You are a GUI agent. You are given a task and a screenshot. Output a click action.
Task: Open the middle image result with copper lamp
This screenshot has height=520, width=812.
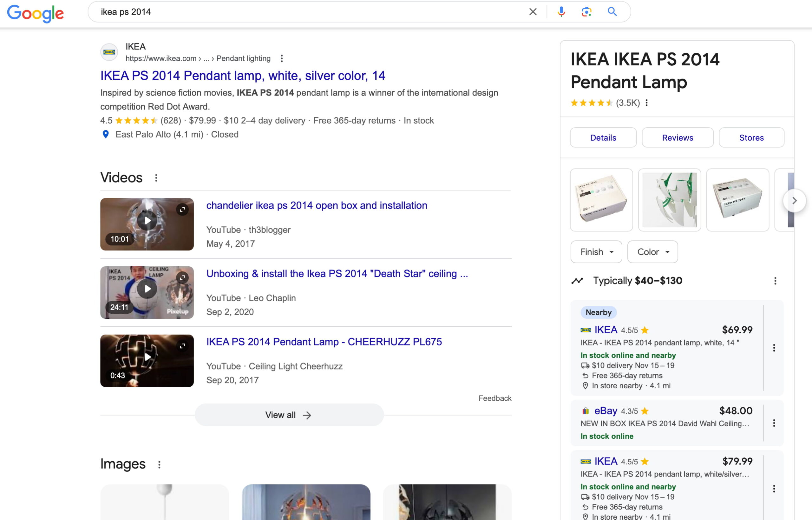click(306, 502)
